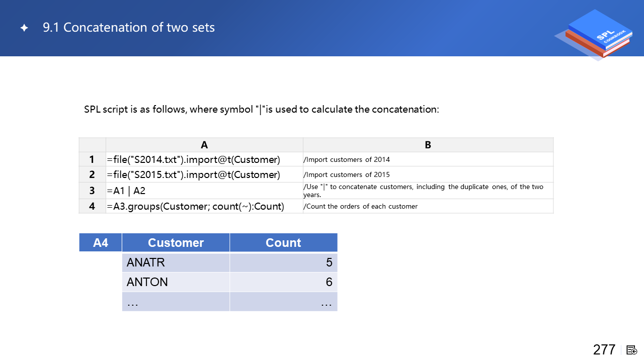The image size is (644, 362).
Task: Click the Count column header
Action: pyautogui.click(x=283, y=243)
